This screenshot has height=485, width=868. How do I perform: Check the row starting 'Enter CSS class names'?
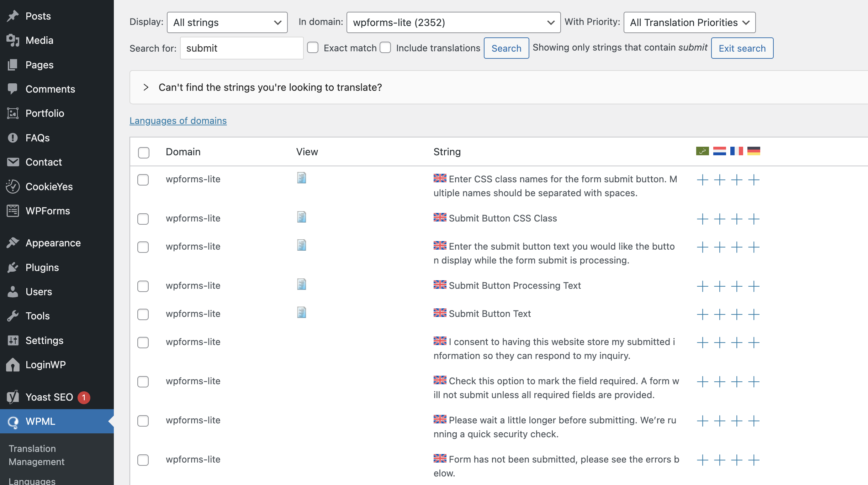(x=143, y=180)
